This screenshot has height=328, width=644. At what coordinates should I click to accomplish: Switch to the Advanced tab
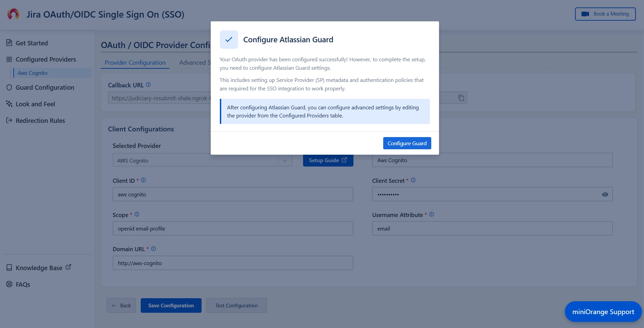pos(195,63)
